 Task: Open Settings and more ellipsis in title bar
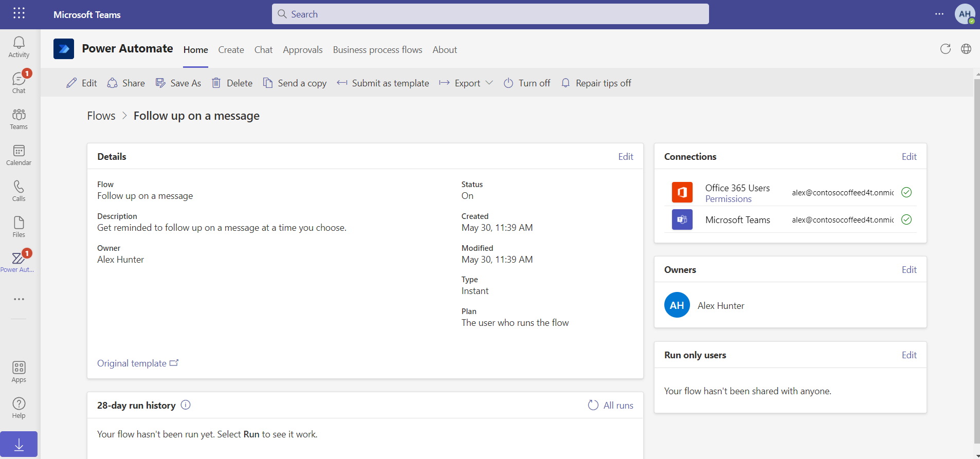coord(939,14)
